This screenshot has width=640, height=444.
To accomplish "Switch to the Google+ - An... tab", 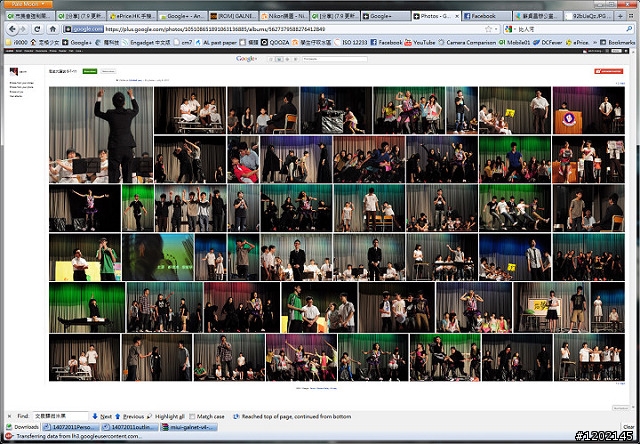I will click(x=182, y=16).
